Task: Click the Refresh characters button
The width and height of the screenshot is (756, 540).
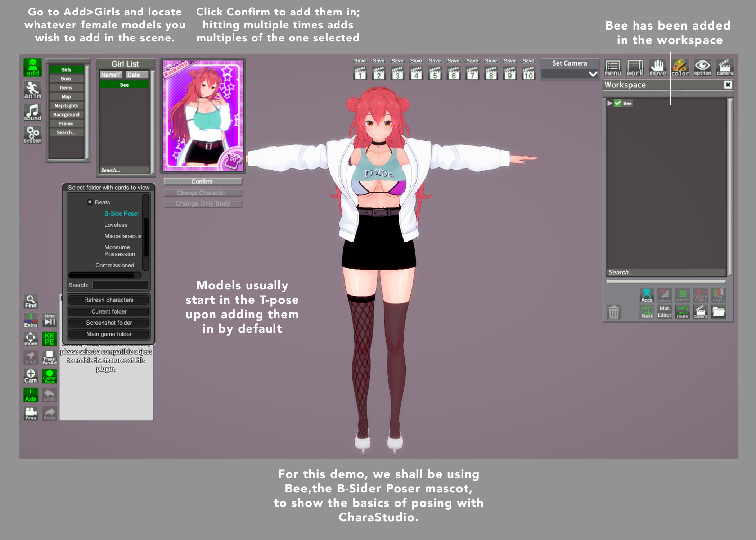Action: [109, 300]
